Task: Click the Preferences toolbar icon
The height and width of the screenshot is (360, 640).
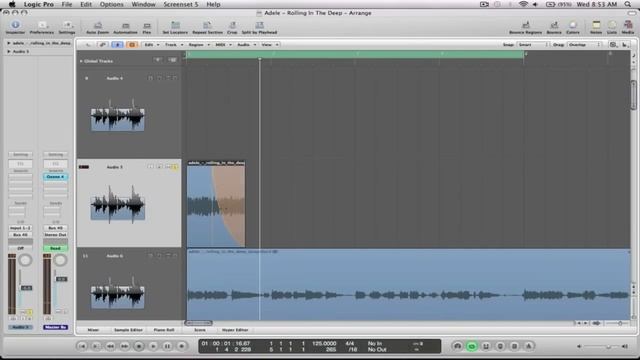Action: [42, 25]
